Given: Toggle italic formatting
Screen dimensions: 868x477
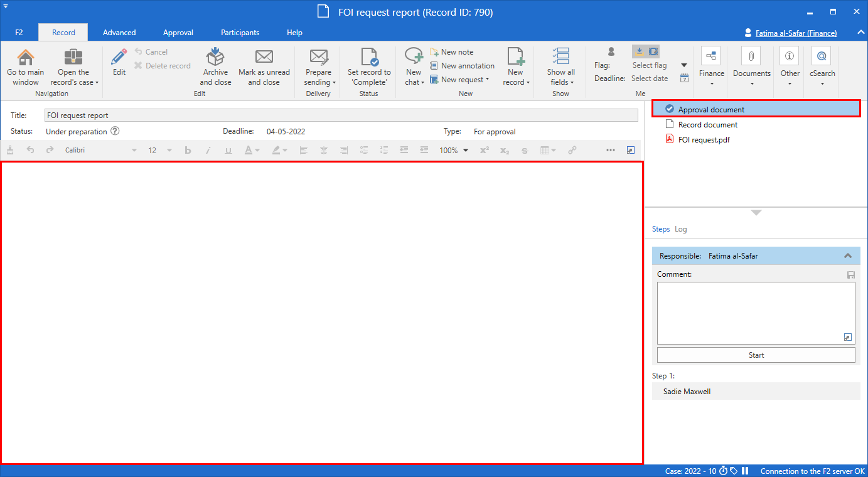Looking at the screenshot, I should 208,151.
